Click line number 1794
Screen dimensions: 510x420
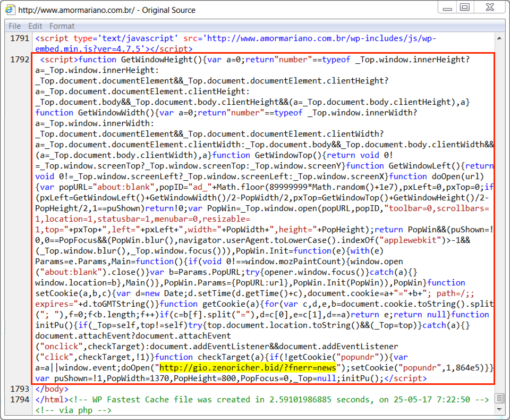[x=20, y=400]
